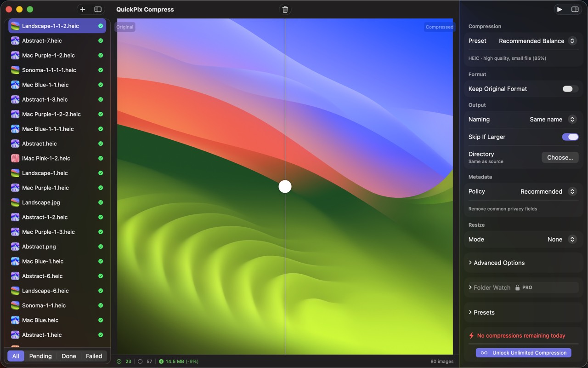This screenshot has width=588, height=368.
Task: Click the Original label on preview
Action: click(x=125, y=27)
